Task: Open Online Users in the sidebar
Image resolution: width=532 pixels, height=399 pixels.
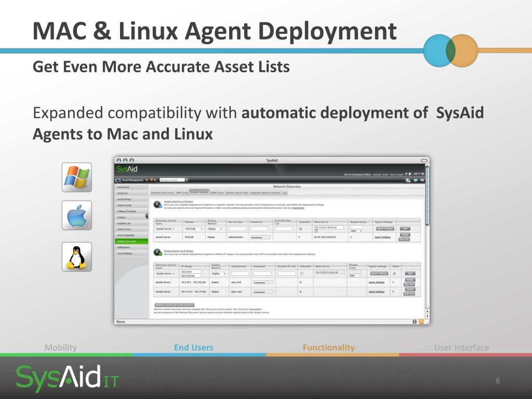Action: 131,229
